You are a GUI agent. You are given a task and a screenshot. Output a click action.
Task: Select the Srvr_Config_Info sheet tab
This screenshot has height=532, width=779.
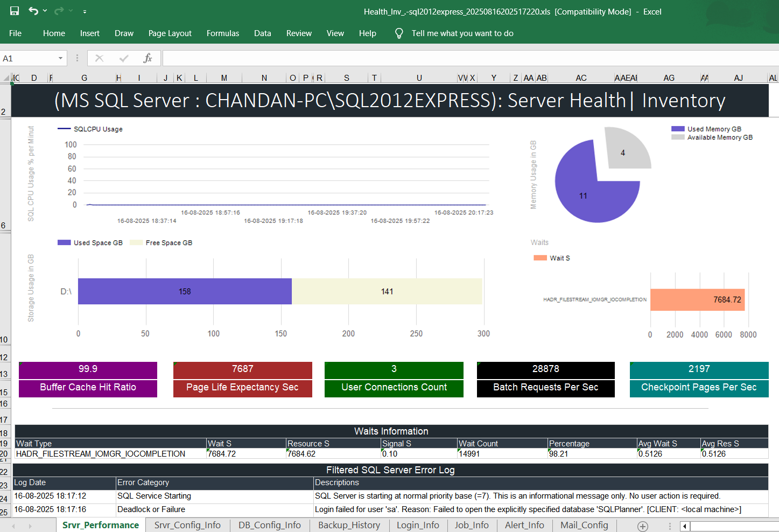coord(187,525)
